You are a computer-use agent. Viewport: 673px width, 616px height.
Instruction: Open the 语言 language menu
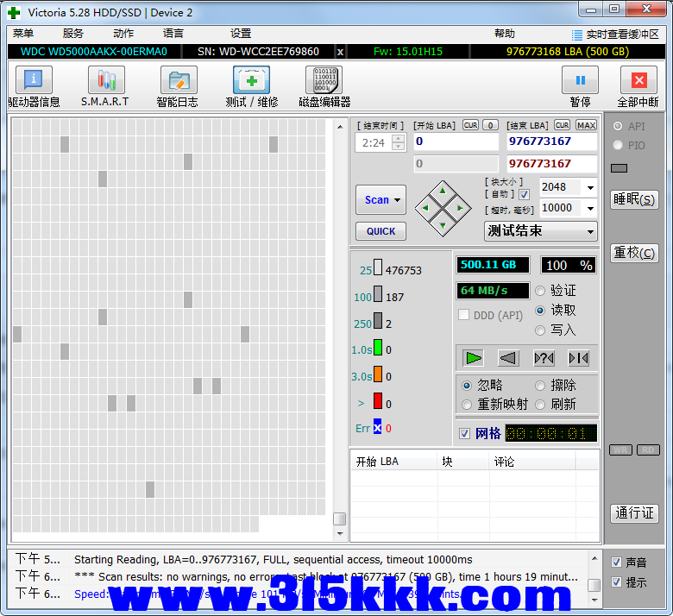[x=173, y=34]
